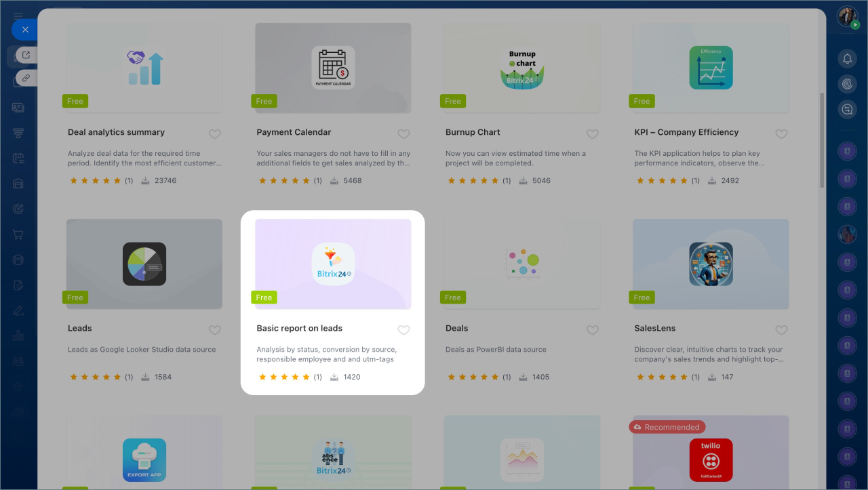Click the Payment Calendar icon image
Viewport: 868px width, 490px height.
(333, 68)
